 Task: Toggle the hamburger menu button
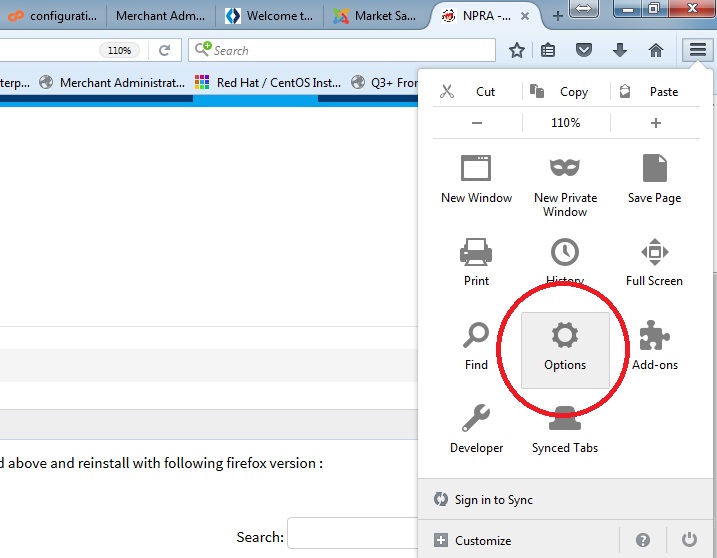[x=697, y=50]
